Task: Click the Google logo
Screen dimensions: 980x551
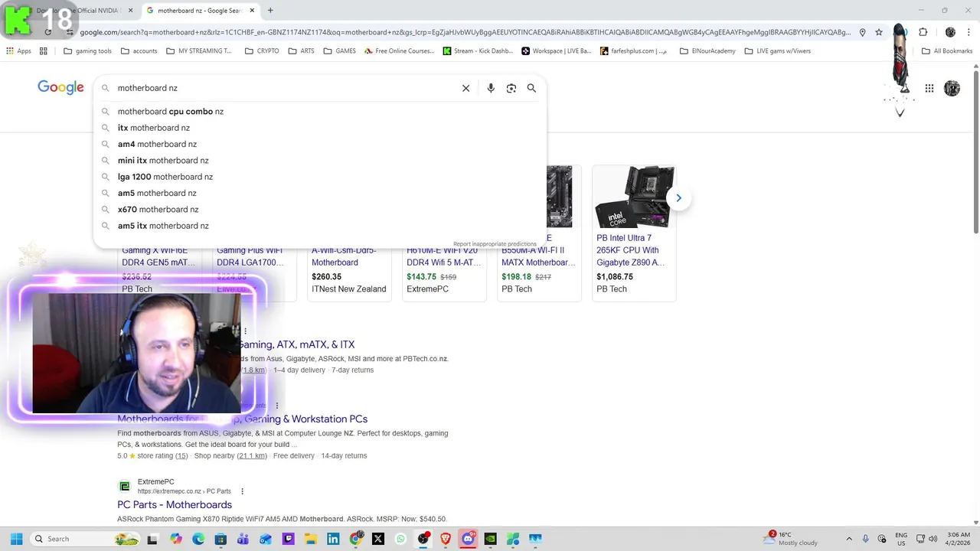Action: click(60, 87)
